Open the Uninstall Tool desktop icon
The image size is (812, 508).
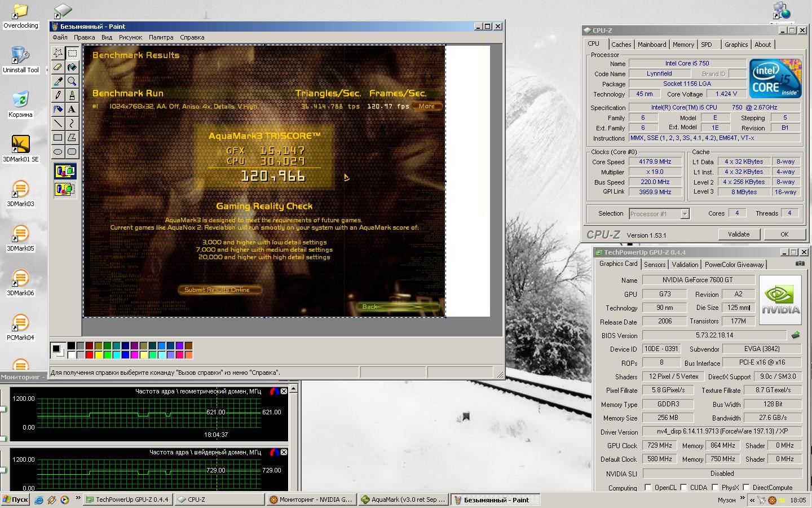point(21,60)
